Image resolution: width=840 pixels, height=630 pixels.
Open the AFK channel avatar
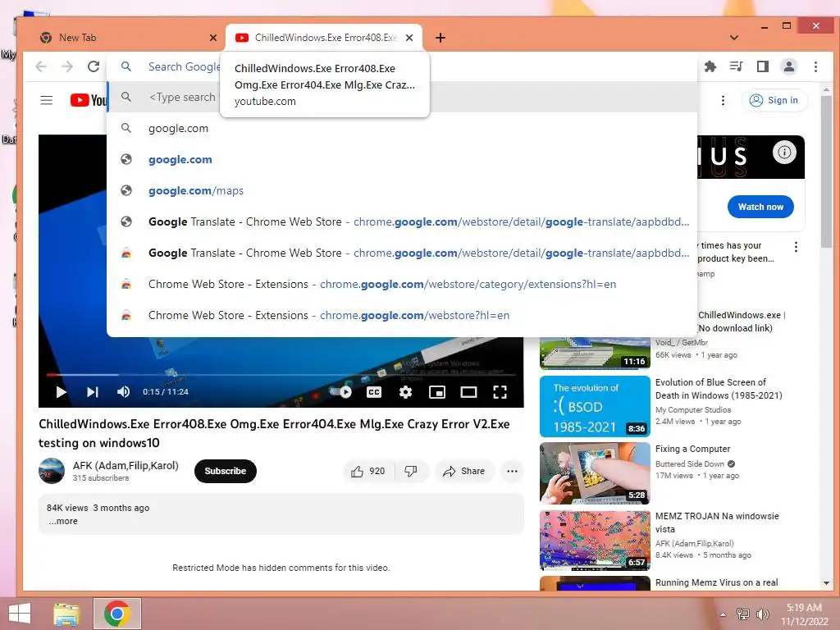point(52,471)
